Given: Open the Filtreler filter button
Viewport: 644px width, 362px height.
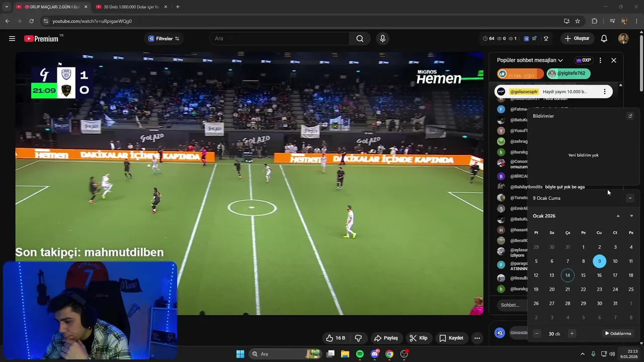Looking at the screenshot, I should coord(164,39).
